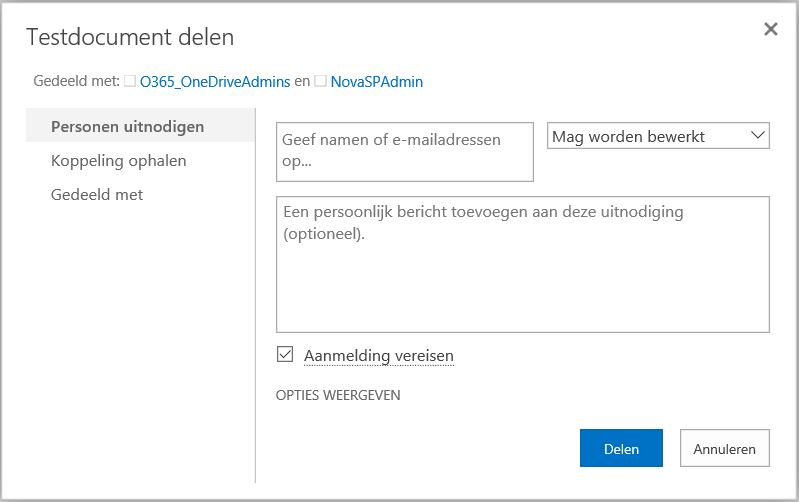Focus the names or e-mail addresses field
The image size is (799, 502).
click(405, 152)
